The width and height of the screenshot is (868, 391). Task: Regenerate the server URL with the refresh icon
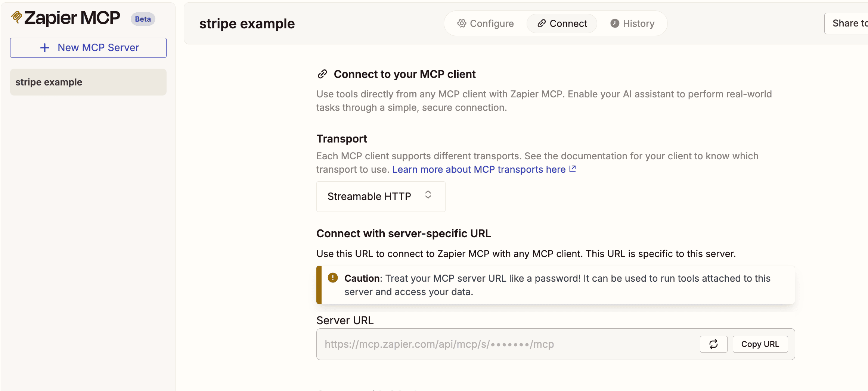pos(713,344)
